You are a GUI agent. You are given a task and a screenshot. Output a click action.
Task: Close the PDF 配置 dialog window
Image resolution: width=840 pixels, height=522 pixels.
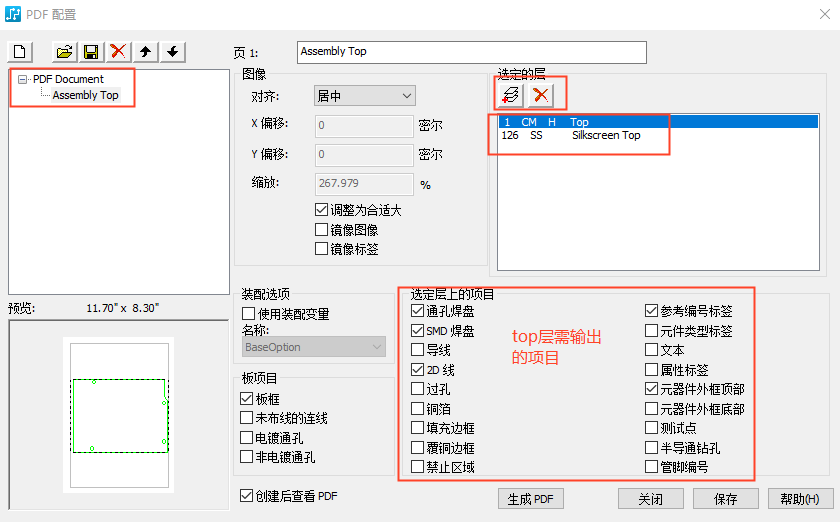(x=824, y=14)
